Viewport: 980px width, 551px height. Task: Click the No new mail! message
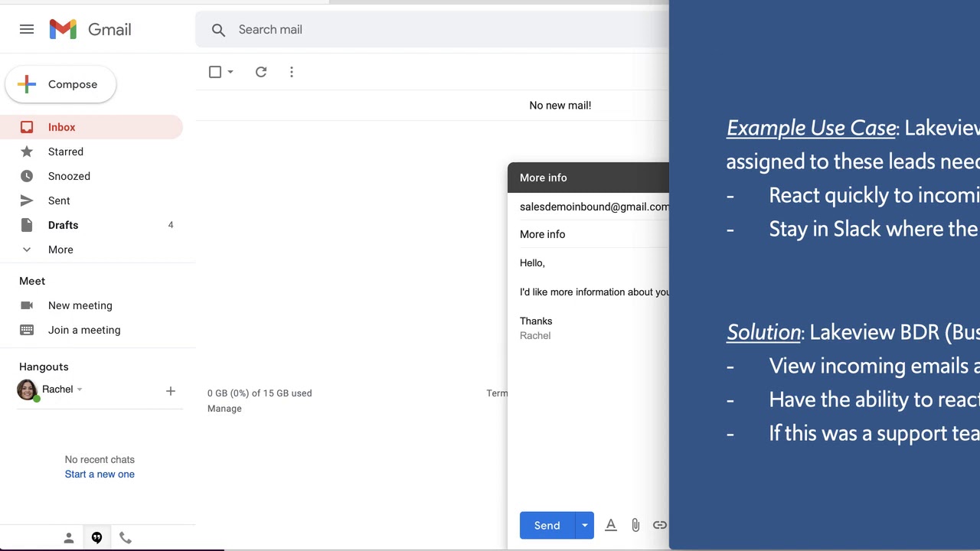pyautogui.click(x=560, y=106)
